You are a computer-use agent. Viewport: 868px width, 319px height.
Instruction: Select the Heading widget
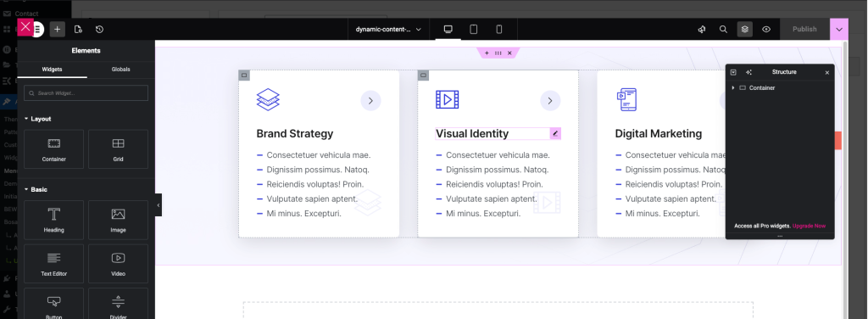(x=53, y=220)
